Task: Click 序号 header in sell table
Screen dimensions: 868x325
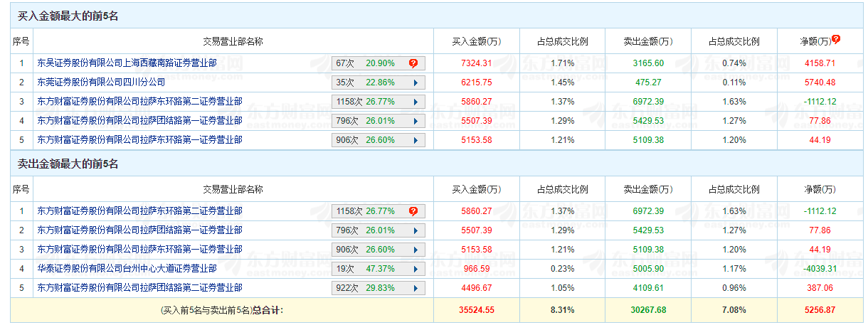Action: pyautogui.click(x=21, y=189)
